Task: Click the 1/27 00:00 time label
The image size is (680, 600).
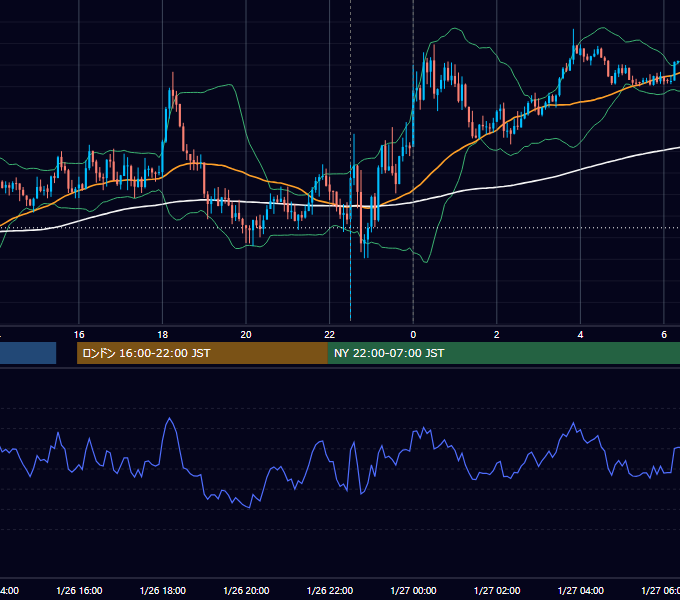Action: tap(413, 590)
